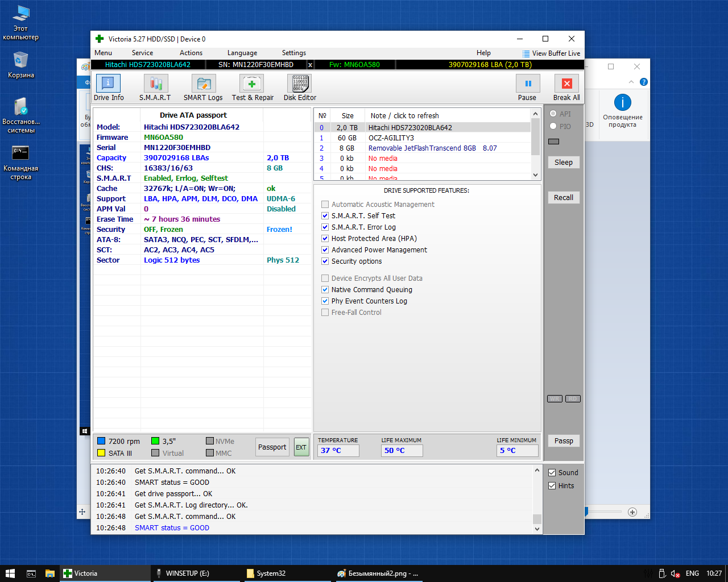Viewport: 728px width, 582px height.
Task: Click the Recall button
Action: [564, 197]
